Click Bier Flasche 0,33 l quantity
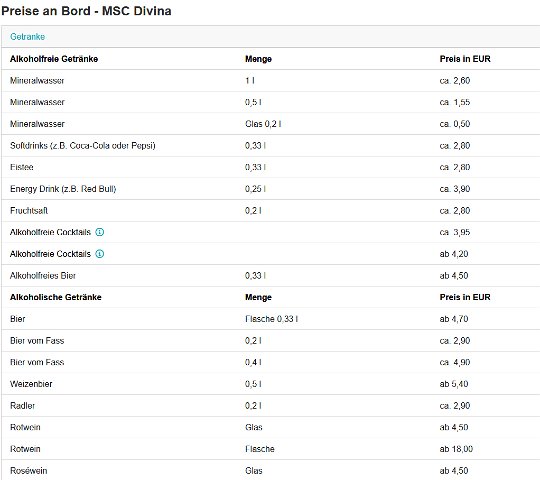This screenshot has height=480, width=540. (x=271, y=319)
